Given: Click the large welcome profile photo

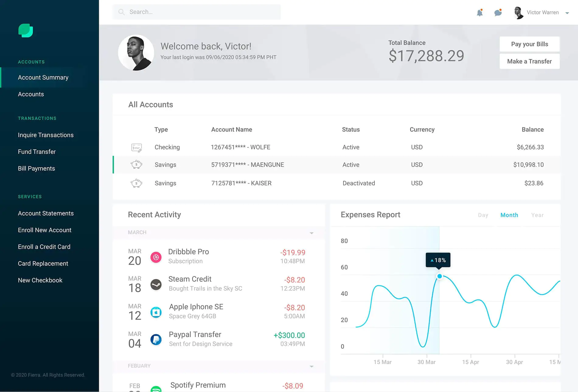Looking at the screenshot, I should [x=136, y=53].
